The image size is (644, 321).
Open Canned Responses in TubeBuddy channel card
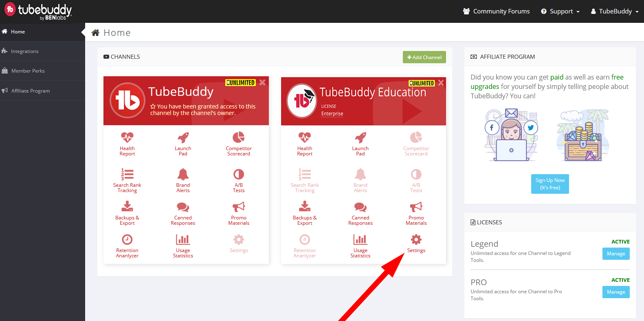coord(183,213)
